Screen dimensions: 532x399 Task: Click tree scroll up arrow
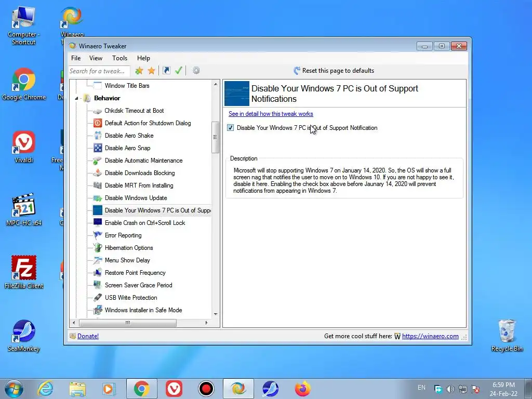pos(216,84)
